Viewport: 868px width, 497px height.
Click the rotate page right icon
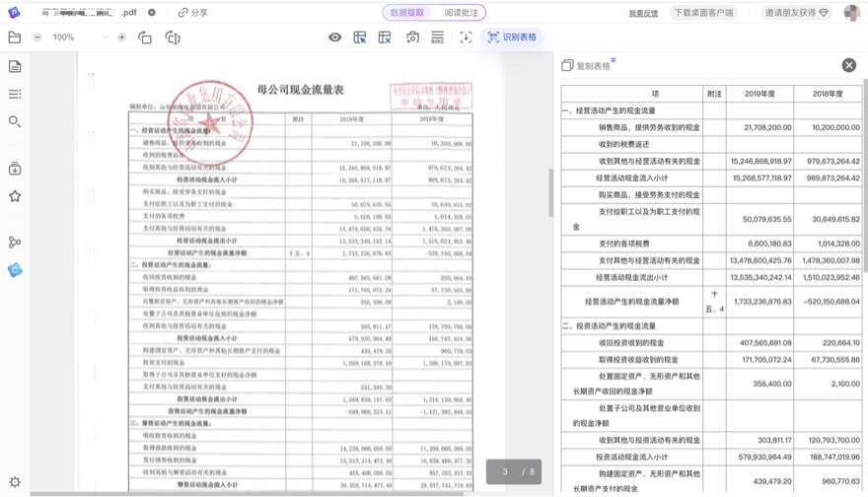[173, 37]
